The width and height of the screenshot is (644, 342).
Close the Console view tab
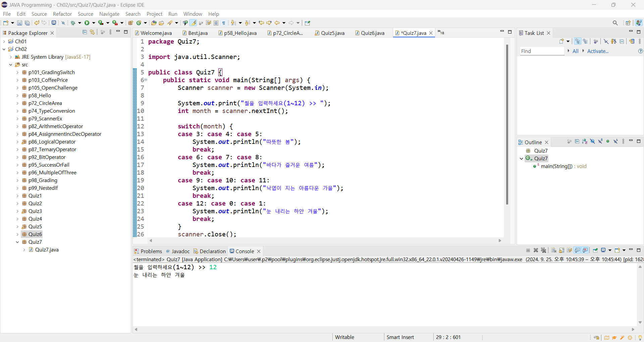[259, 251]
